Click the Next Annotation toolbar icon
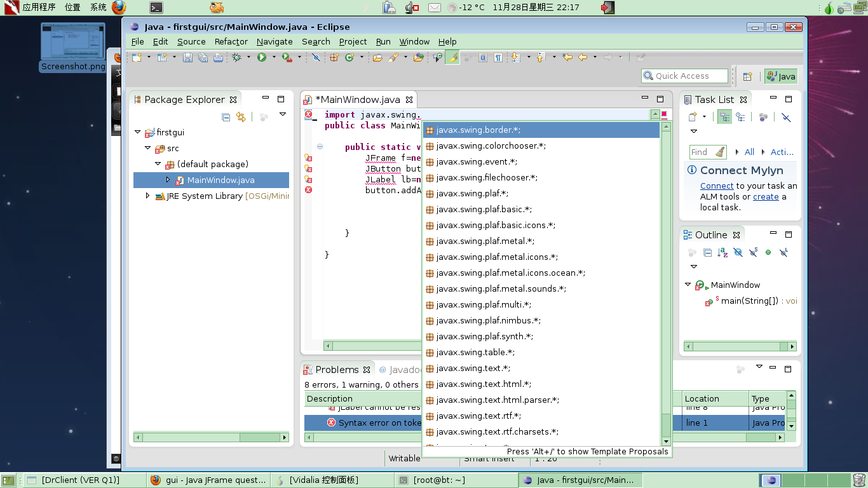 coord(515,57)
